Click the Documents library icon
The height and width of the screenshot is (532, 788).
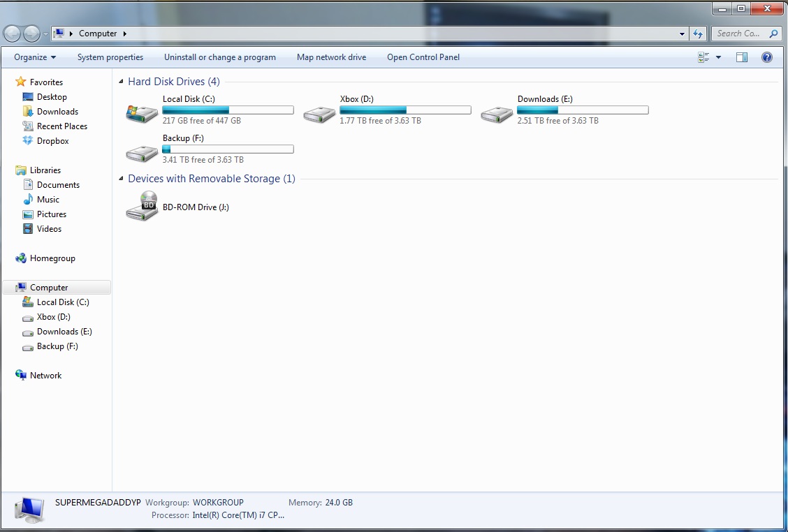(x=28, y=185)
